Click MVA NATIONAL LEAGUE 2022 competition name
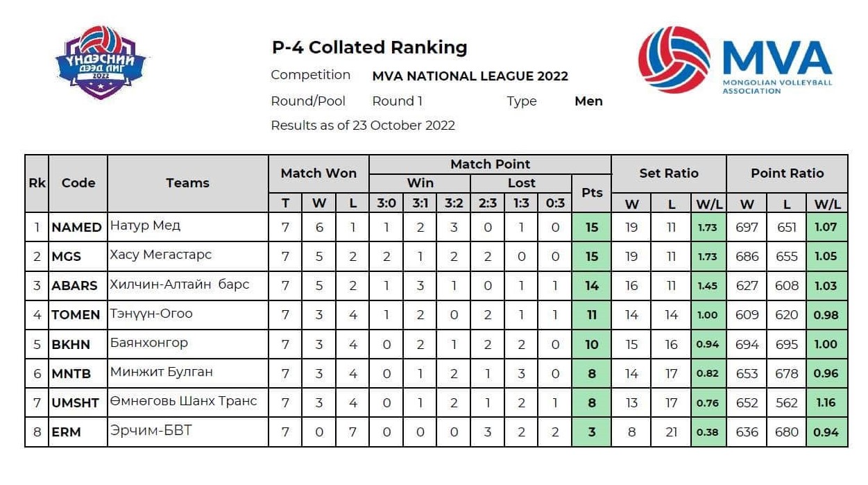This screenshot has height=485, width=868. coord(470,76)
